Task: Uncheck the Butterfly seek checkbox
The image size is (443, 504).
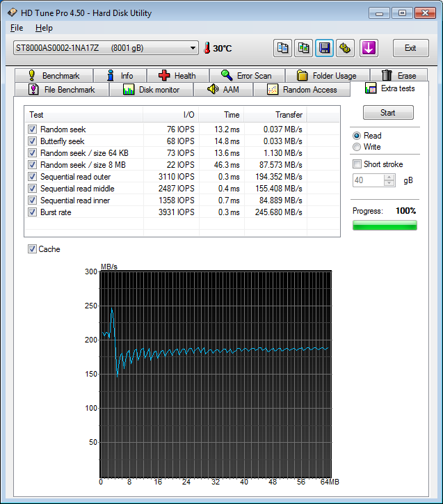Action: tap(32, 141)
